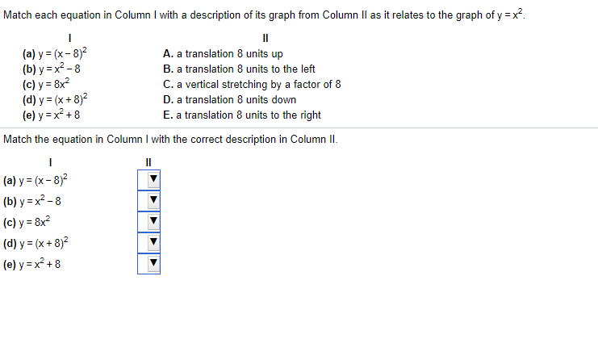This screenshot has height=364, width=598.
Task: Click option D, a translation 8 units down
Action: click(229, 99)
